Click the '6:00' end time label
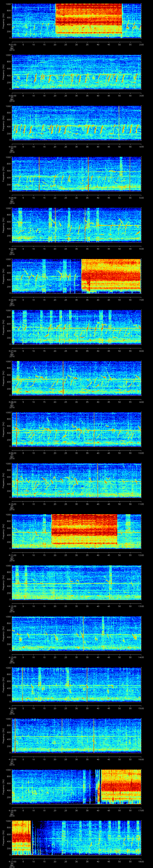This screenshot has height=868, width=153. 141,248
